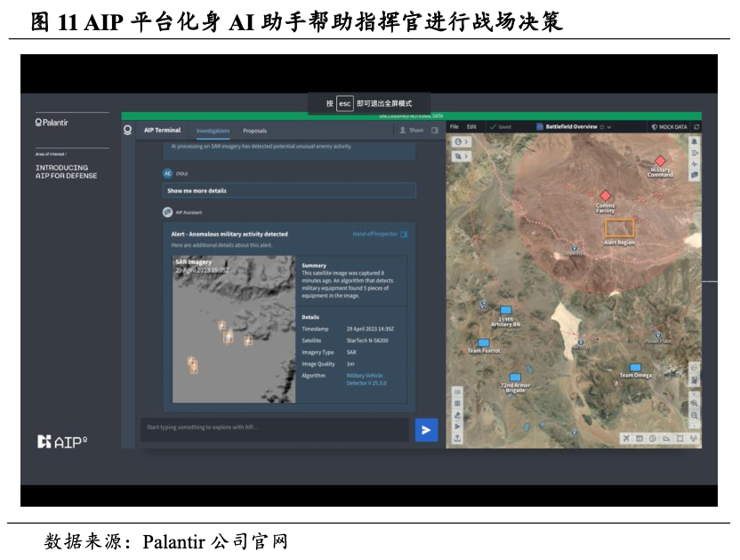The height and width of the screenshot is (560, 740).
Task: Open the activity pulse icon on map sidebar
Action: 695,164
